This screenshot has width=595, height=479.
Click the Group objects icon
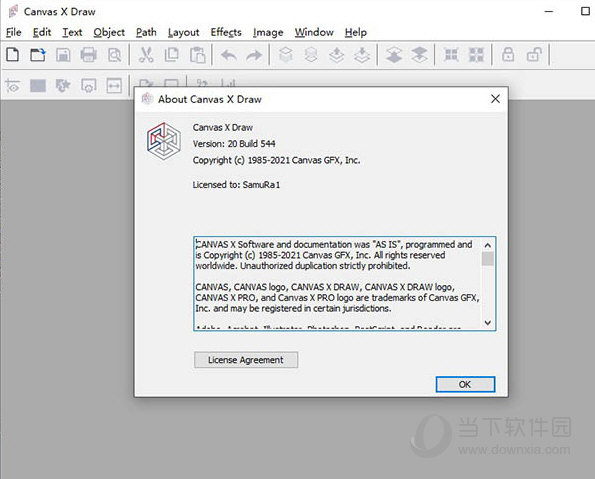point(451,55)
